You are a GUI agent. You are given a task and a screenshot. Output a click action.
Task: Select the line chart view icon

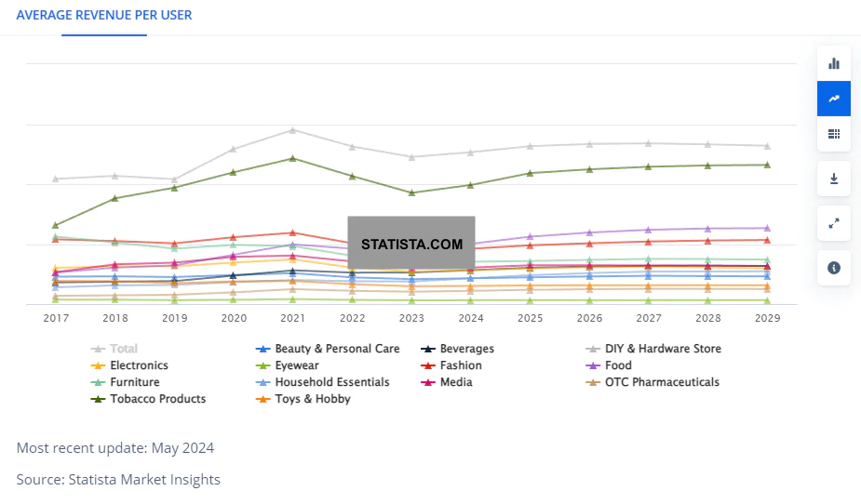point(834,99)
